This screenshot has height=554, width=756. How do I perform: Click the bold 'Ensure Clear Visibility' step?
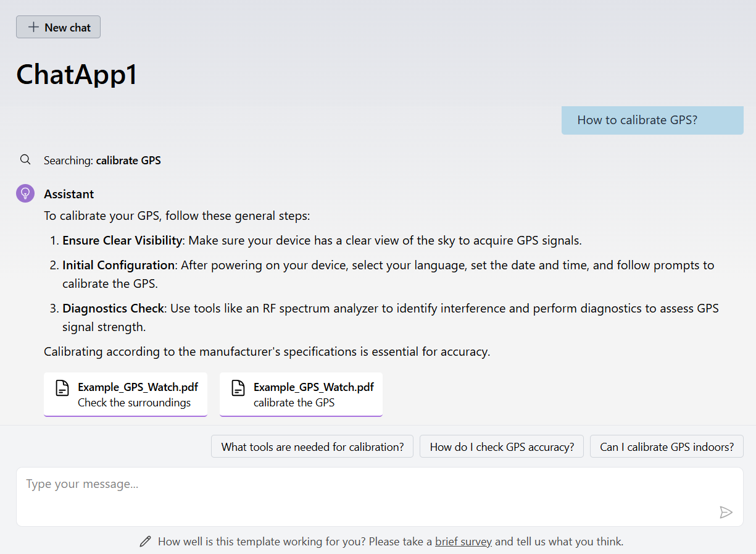pos(122,240)
